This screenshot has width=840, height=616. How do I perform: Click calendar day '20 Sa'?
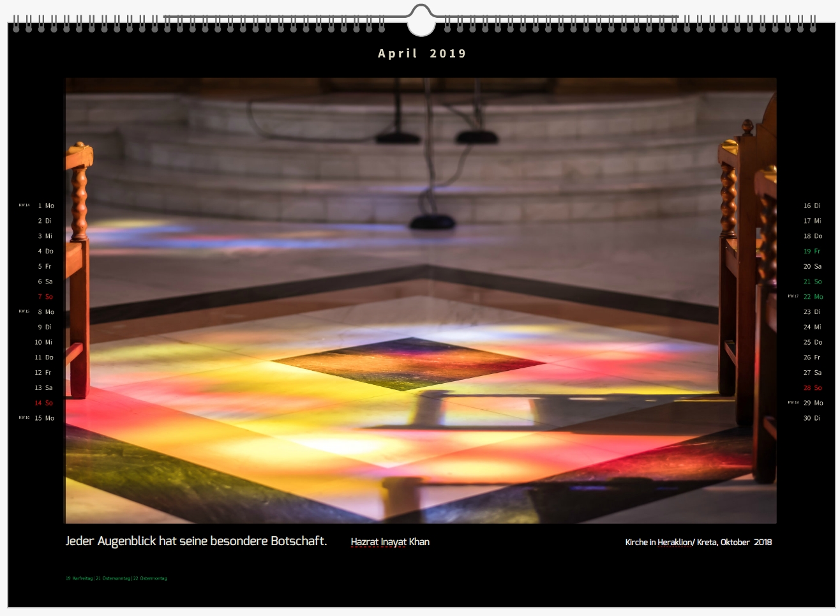[813, 266]
